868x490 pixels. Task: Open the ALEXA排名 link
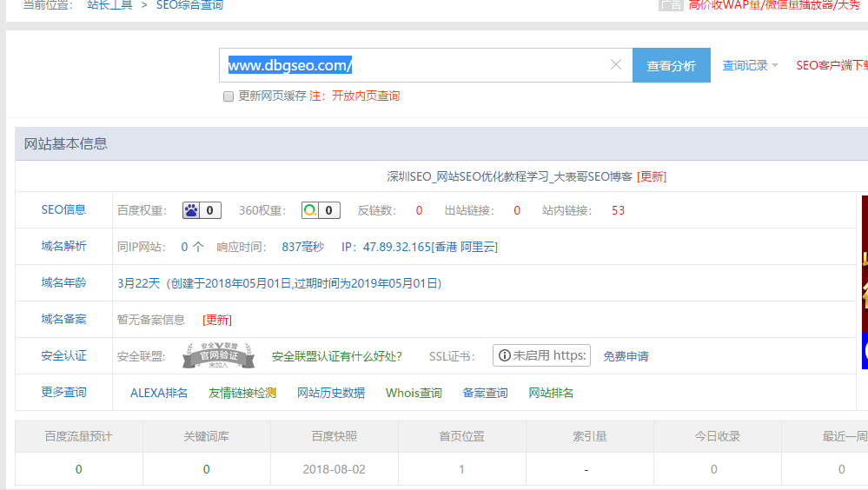pyautogui.click(x=159, y=393)
